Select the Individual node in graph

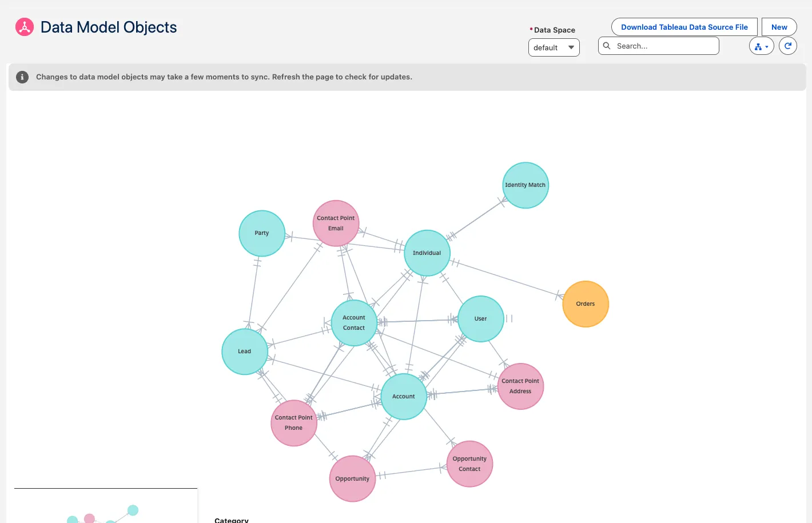pyautogui.click(x=427, y=253)
